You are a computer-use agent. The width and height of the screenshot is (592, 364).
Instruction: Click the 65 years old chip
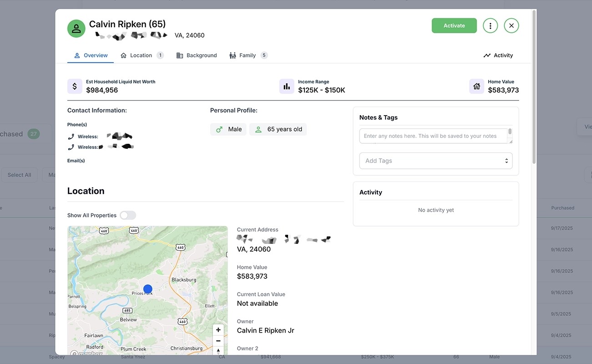[x=278, y=129]
